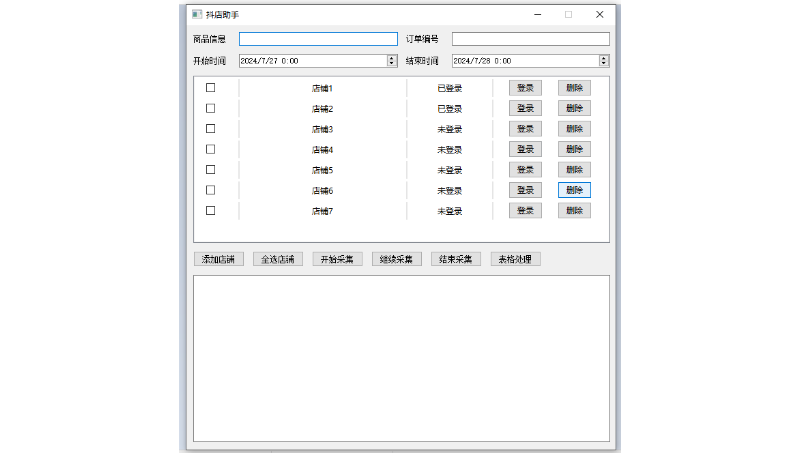The image size is (800, 453).
Task: Start collection with 开始采集
Action: pyautogui.click(x=337, y=259)
